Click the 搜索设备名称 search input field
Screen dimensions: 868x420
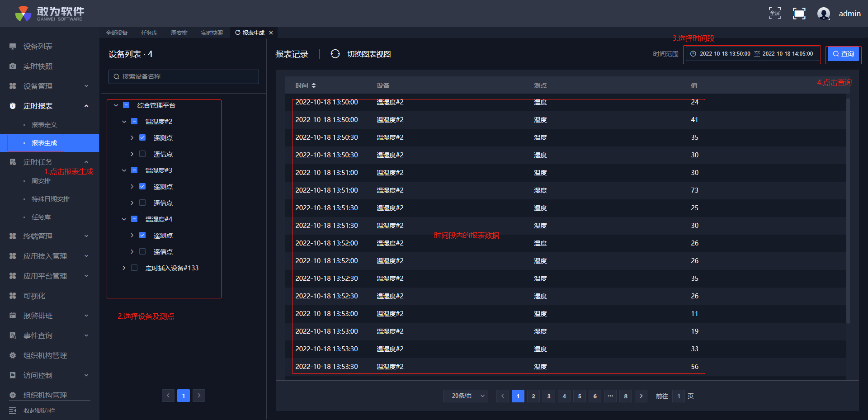tap(184, 76)
